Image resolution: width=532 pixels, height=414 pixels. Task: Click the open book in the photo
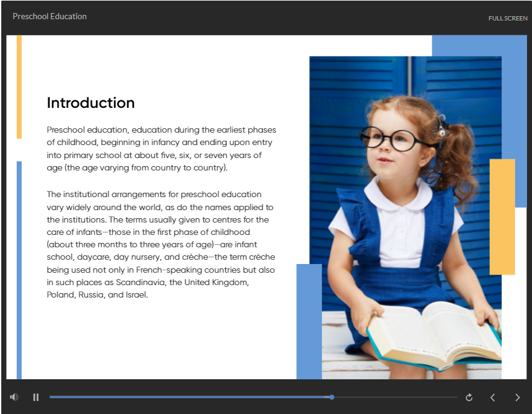coord(434,335)
